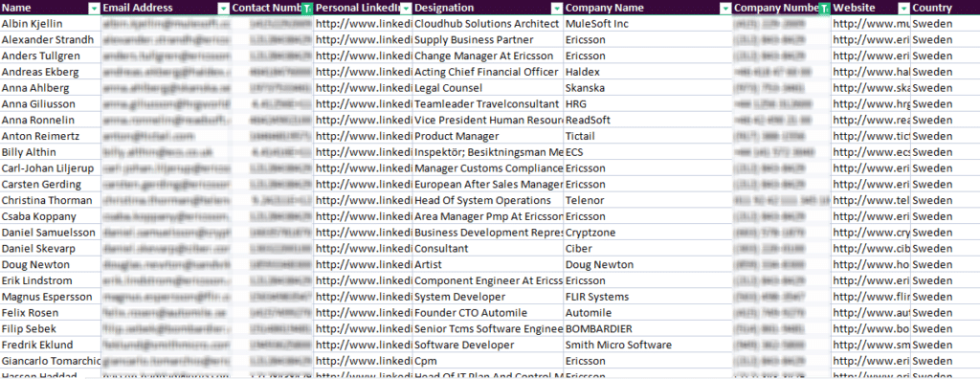Select the 'Tictail' company cell
This screenshot has width=980, height=379.
pos(648,136)
